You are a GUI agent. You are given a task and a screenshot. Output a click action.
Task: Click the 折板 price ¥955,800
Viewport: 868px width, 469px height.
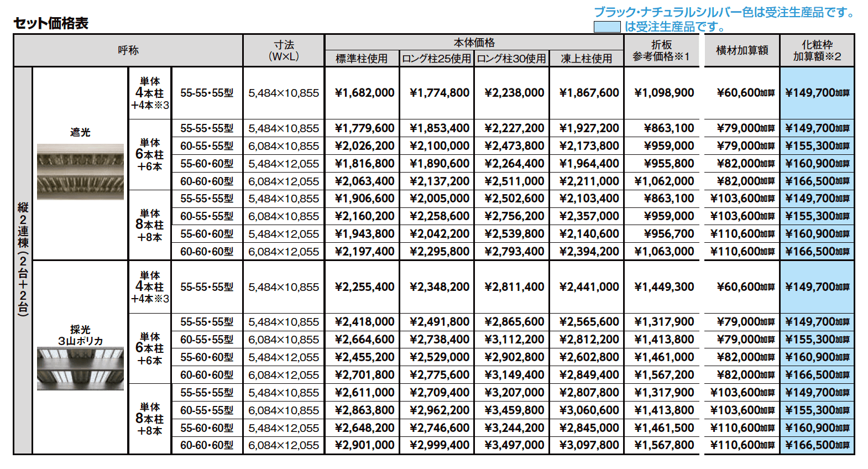coord(669,164)
